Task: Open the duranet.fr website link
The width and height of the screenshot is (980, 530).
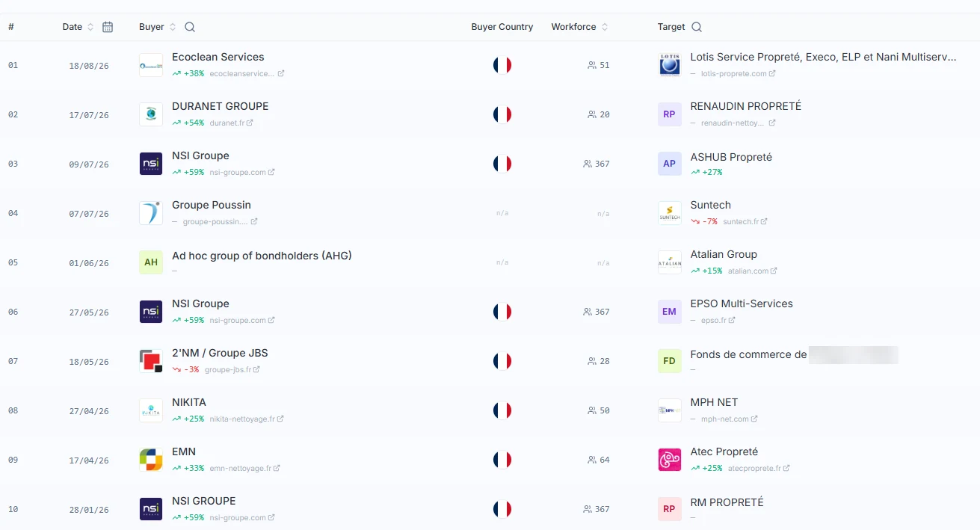Action: click(x=231, y=123)
